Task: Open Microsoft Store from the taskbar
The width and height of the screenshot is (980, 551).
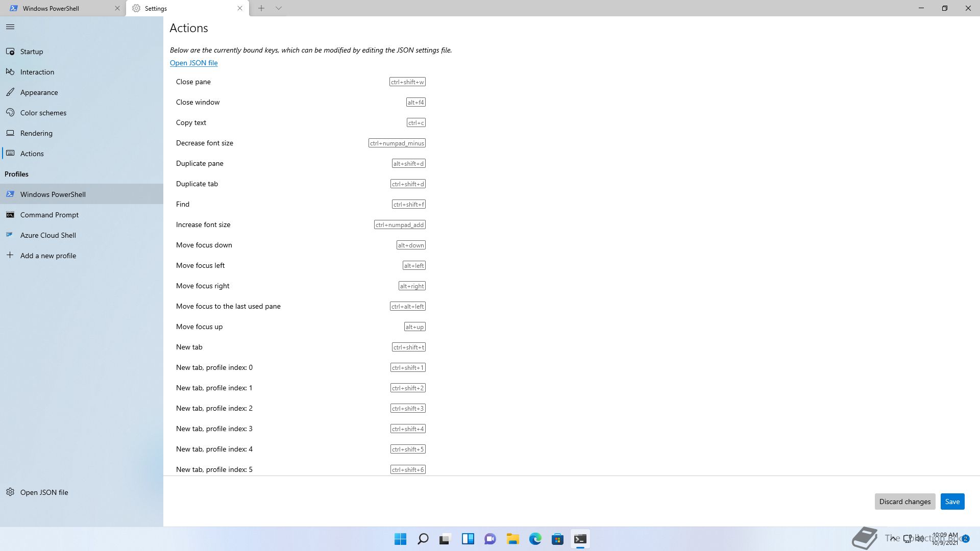Action: pyautogui.click(x=557, y=539)
